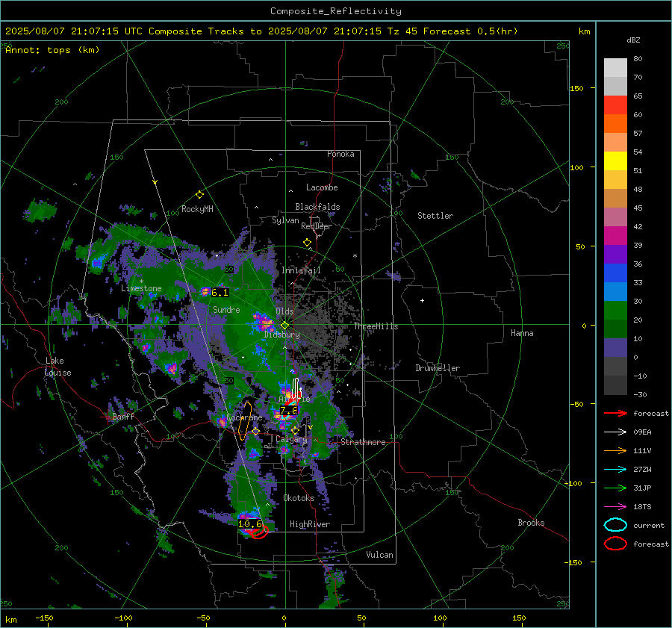
Task: Click the Blackfalds city label
Action: pyautogui.click(x=317, y=207)
